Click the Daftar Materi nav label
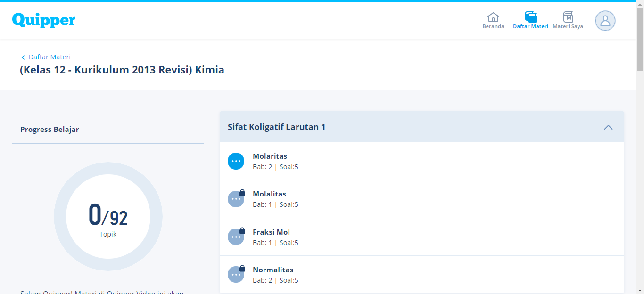The width and height of the screenshot is (644, 294). (x=530, y=27)
